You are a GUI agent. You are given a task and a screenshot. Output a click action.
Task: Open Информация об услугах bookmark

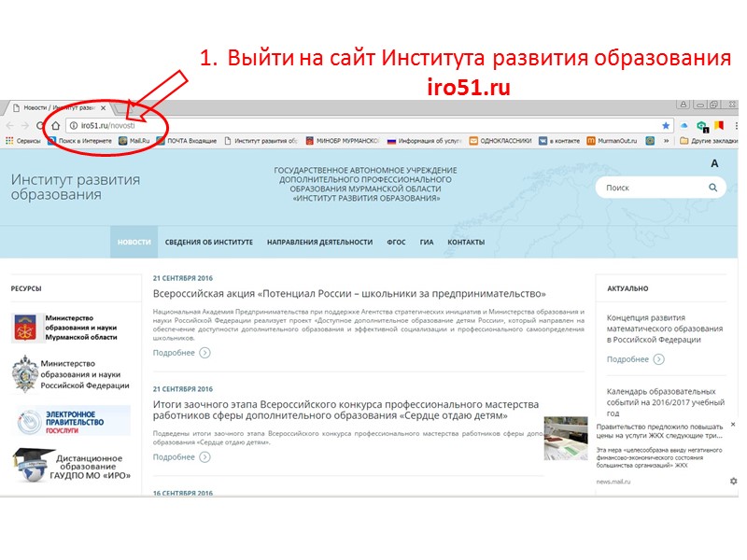point(424,141)
